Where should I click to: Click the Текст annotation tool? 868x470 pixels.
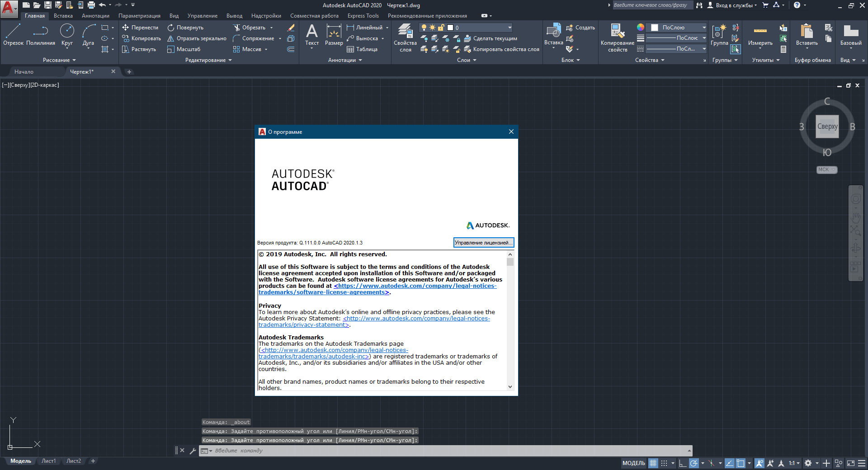(x=312, y=35)
